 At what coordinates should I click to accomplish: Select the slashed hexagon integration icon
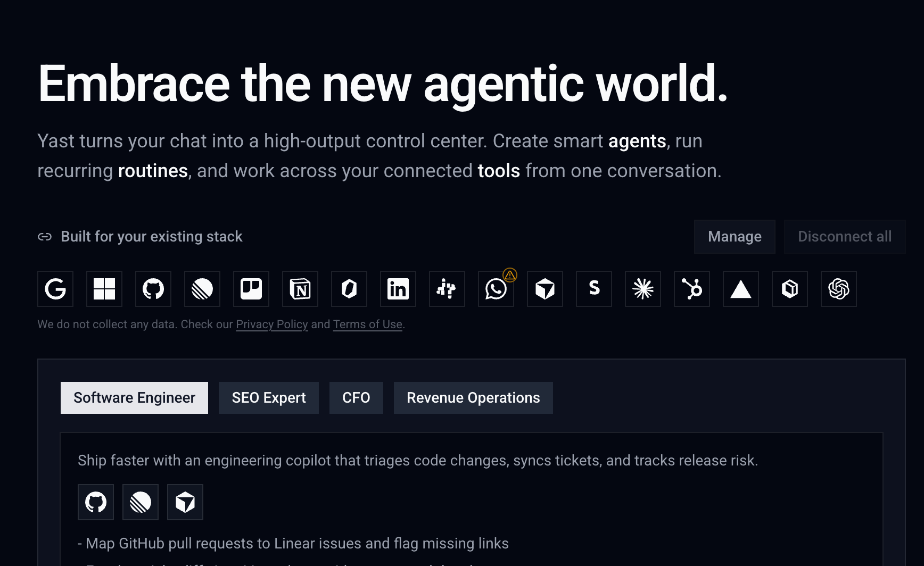(x=349, y=289)
